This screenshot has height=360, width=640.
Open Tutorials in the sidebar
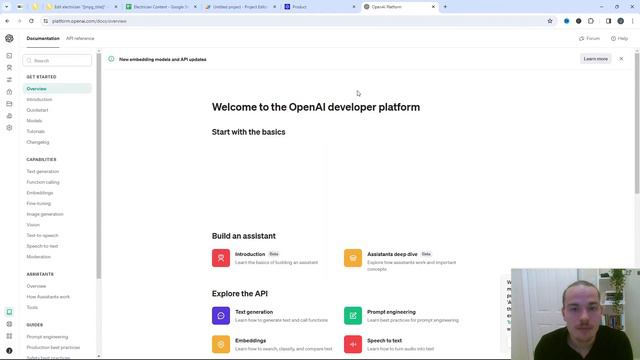36,131
